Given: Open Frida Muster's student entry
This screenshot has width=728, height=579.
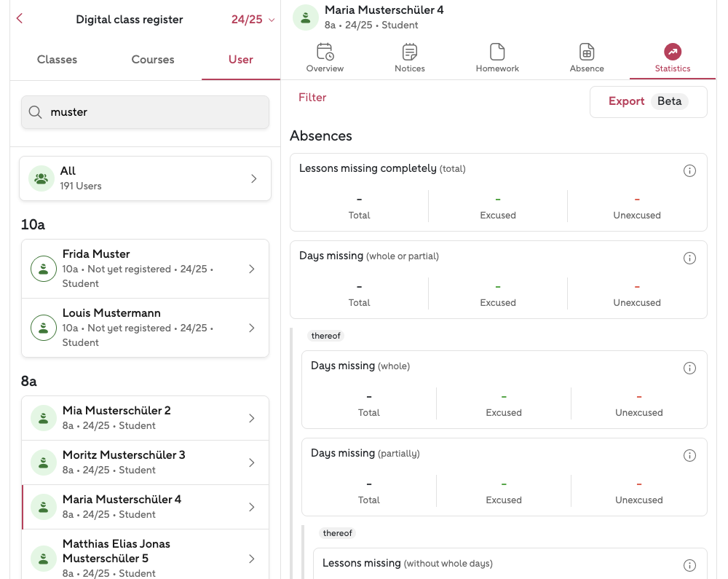Looking at the screenshot, I should click(x=145, y=269).
